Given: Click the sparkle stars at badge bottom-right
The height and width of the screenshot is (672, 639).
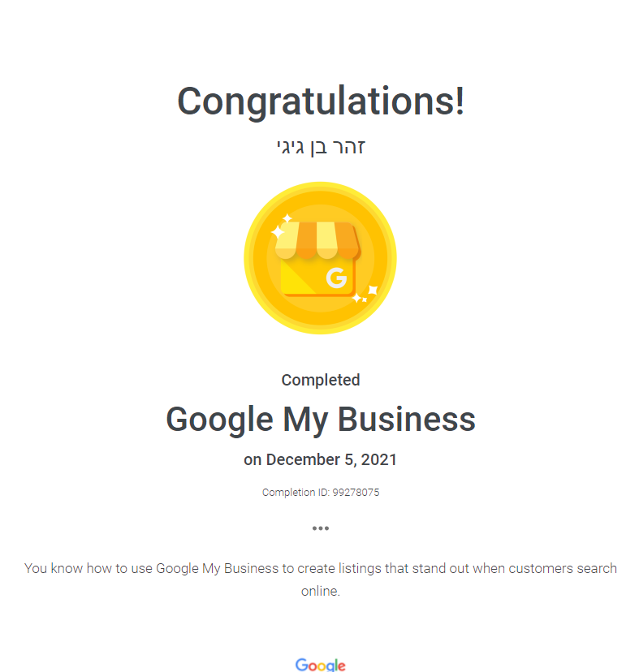Looking at the screenshot, I should click(365, 295).
